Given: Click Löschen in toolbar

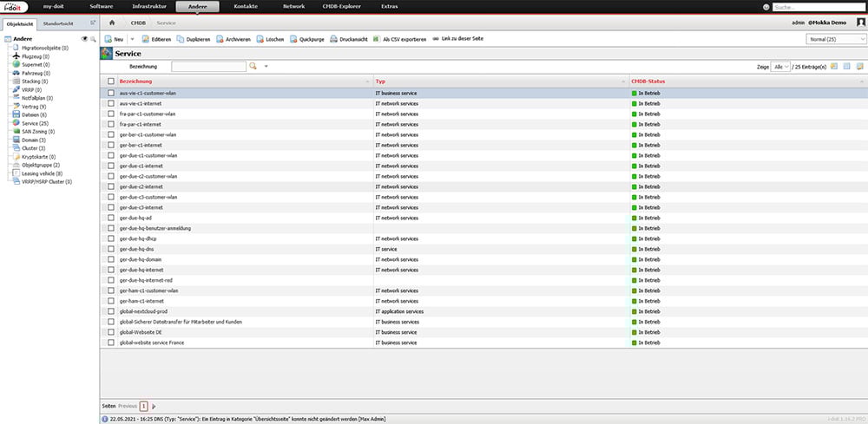Looking at the screenshot, I should 270,39.
